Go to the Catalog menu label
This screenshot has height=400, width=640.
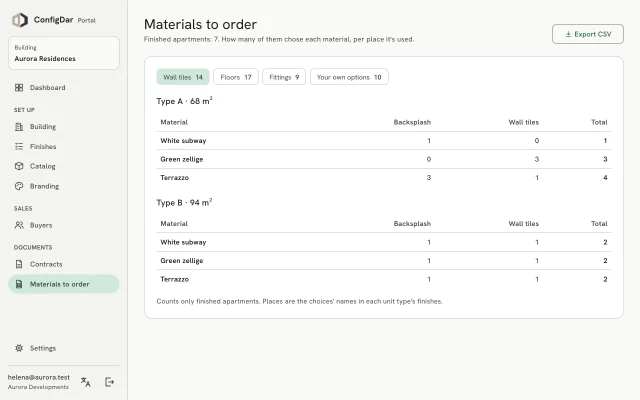click(42, 166)
